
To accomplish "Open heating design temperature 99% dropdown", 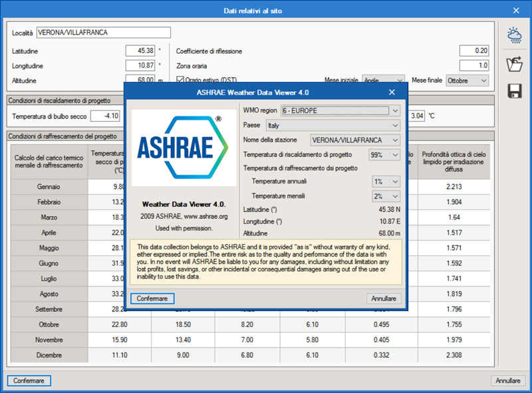I will click(x=384, y=155).
